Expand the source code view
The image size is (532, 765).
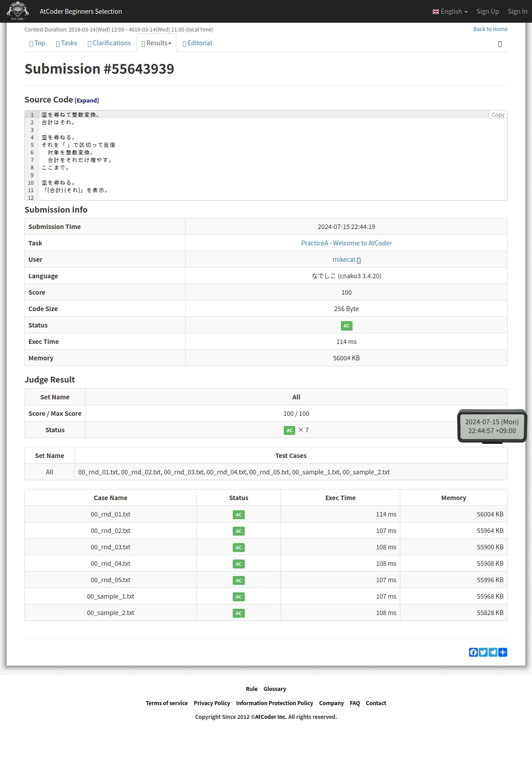tap(87, 101)
